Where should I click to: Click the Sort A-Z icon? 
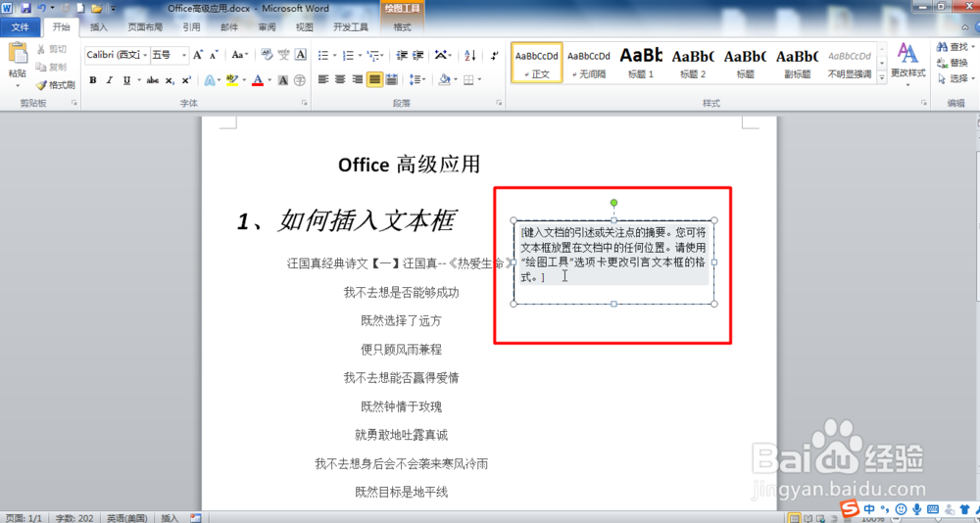tap(470, 55)
